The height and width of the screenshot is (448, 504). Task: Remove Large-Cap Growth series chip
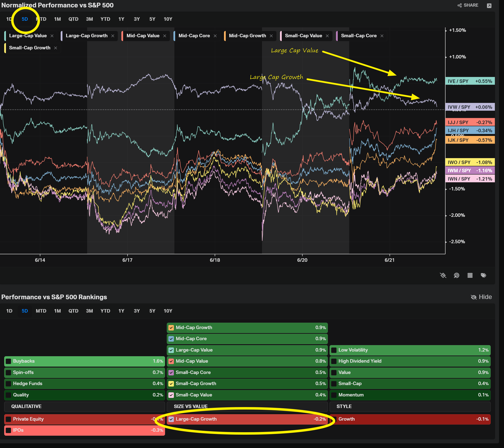tap(113, 36)
